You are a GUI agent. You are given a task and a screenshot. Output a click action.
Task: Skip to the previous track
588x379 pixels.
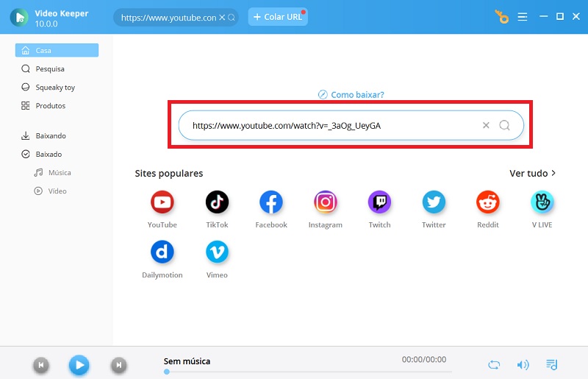tap(41, 365)
